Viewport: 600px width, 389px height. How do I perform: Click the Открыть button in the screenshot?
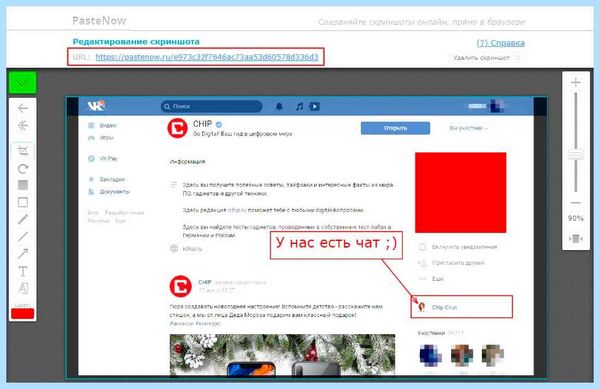point(395,128)
